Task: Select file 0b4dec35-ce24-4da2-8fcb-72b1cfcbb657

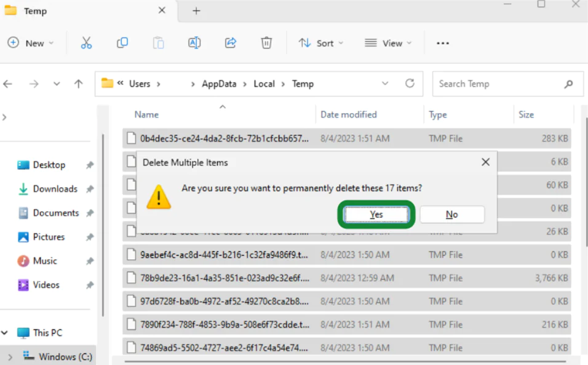Action: [x=347, y=138]
